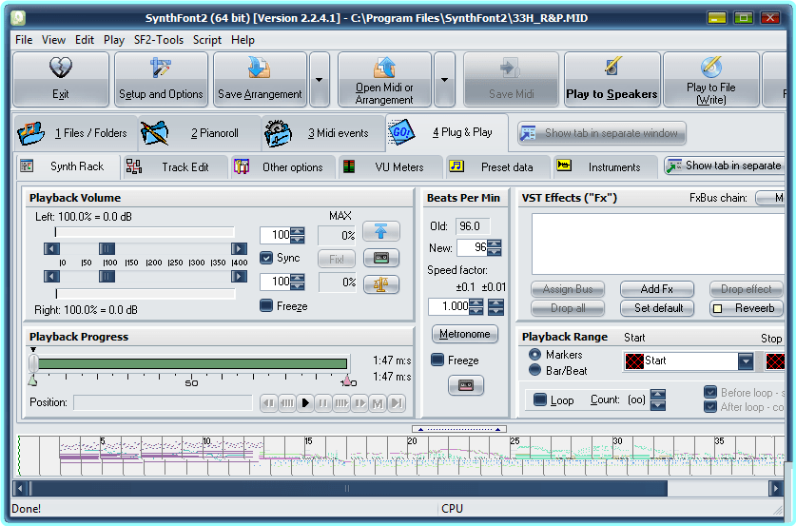Open Setup and Options

161,79
